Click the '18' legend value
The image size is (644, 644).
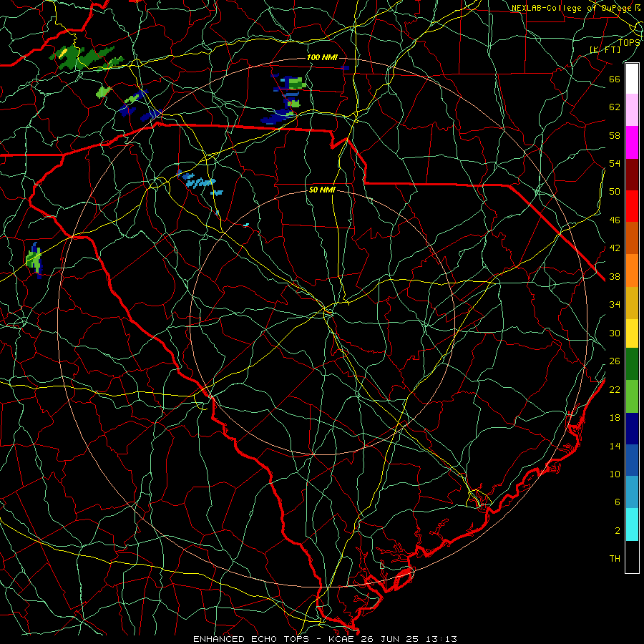click(x=615, y=418)
